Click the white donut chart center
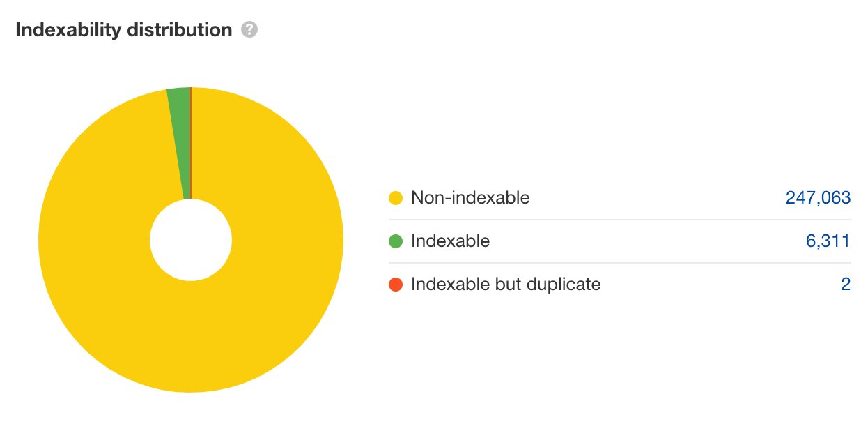This screenshot has width=868, height=431. (190, 240)
